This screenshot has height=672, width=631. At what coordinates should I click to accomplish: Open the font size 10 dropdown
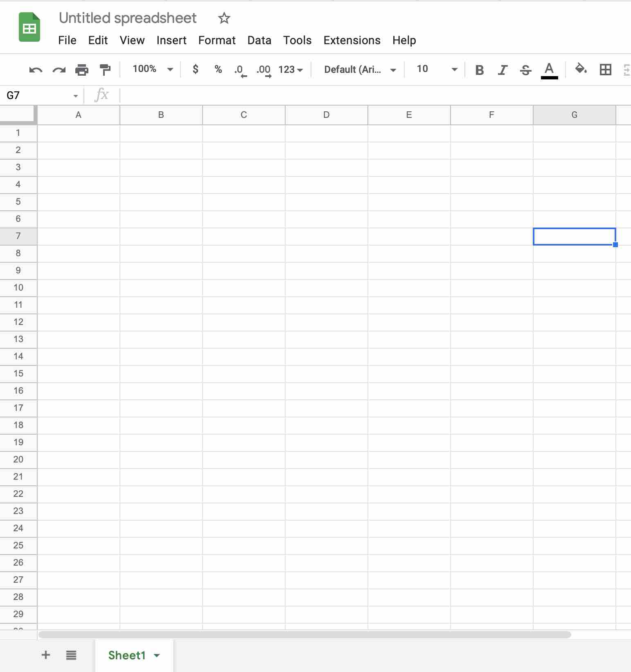(x=436, y=69)
